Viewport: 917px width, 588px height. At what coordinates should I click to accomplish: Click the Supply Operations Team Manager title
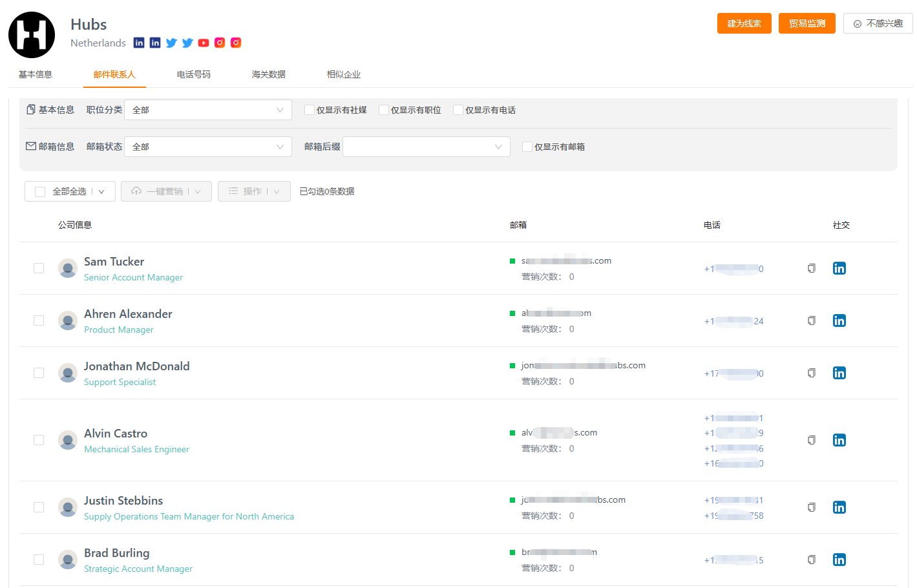(189, 516)
